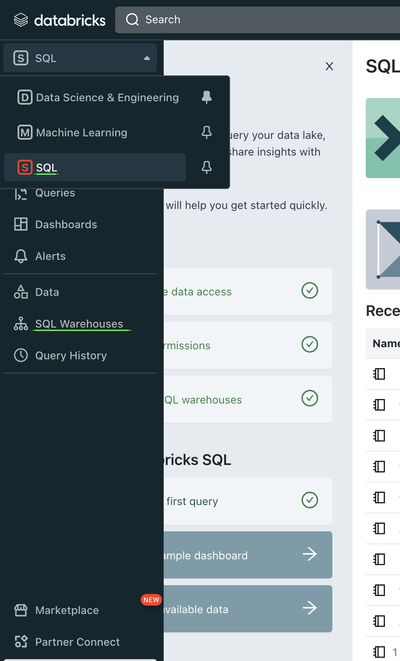The image size is (400, 661).
Task: Click the search magnifier icon
Action: [x=132, y=19]
